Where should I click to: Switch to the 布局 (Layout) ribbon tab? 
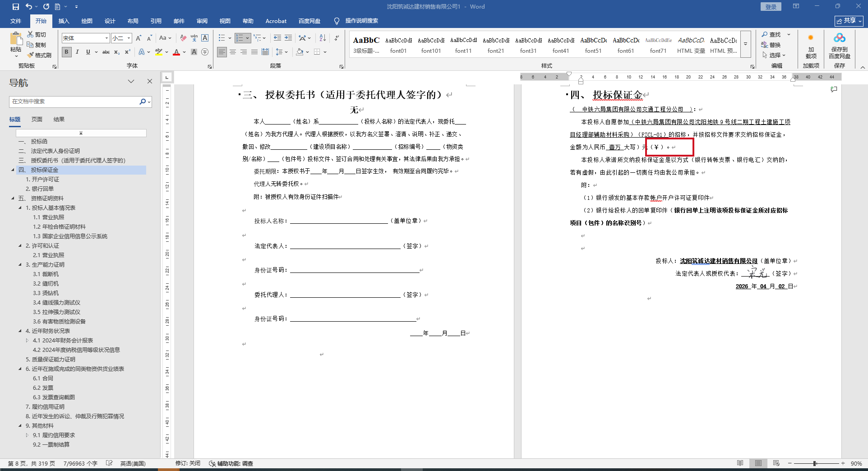[133, 21]
